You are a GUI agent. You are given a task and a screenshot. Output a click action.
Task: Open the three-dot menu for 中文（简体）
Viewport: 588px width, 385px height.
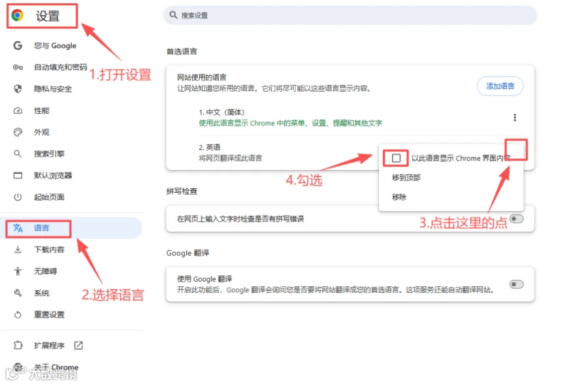click(x=515, y=118)
